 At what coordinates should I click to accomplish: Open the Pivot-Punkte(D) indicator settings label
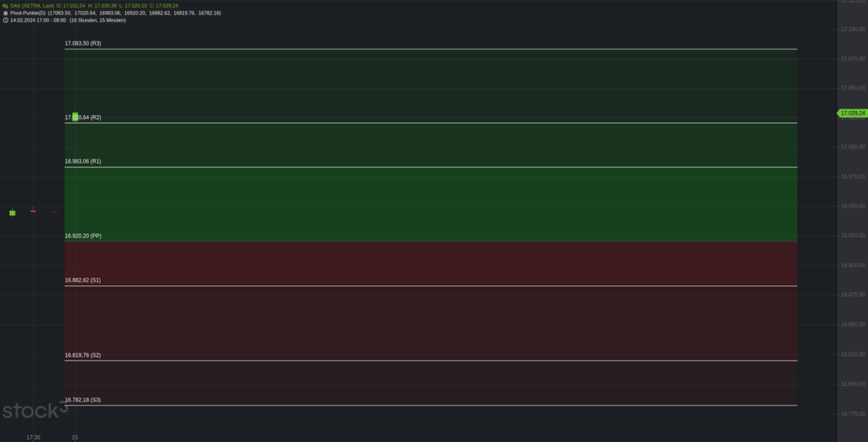[x=28, y=13]
